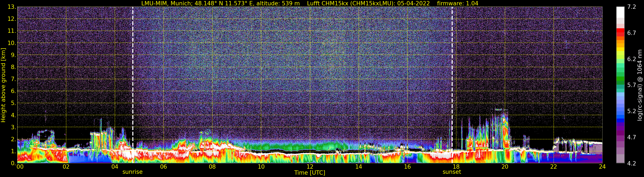Click the colorbar value label '6.2'
This screenshot has height=177, width=644.
point(632,59)
